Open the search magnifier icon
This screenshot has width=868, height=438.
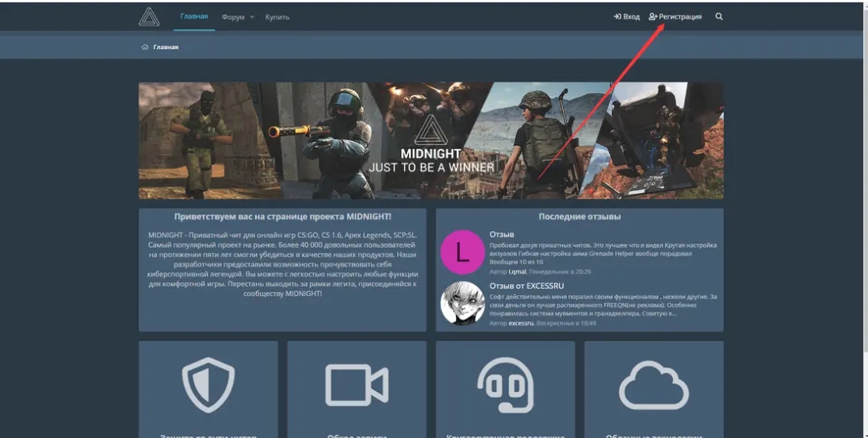click(x=719, y=17)
